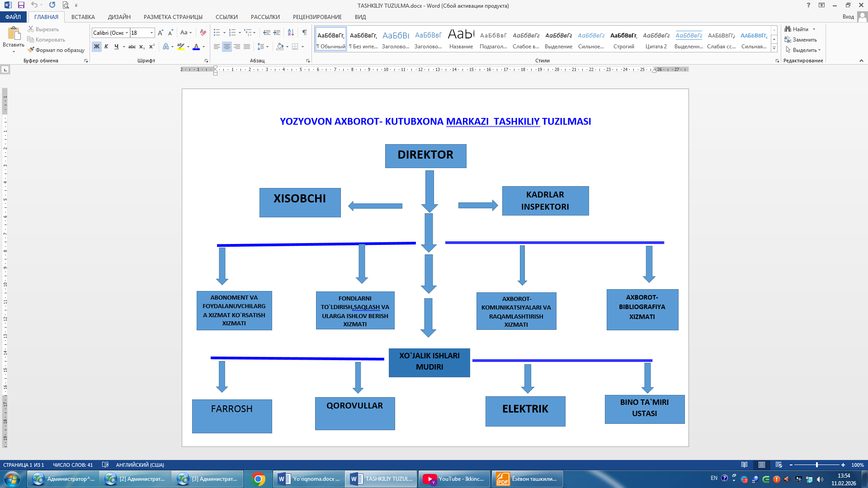Toggle bold (Ж) formatting
Viewport: 868px width, 488px height.
[x=96, y=47]
